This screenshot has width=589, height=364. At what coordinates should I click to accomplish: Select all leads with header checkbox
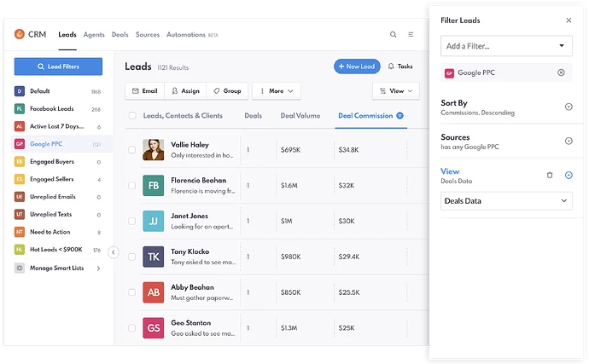132,115
